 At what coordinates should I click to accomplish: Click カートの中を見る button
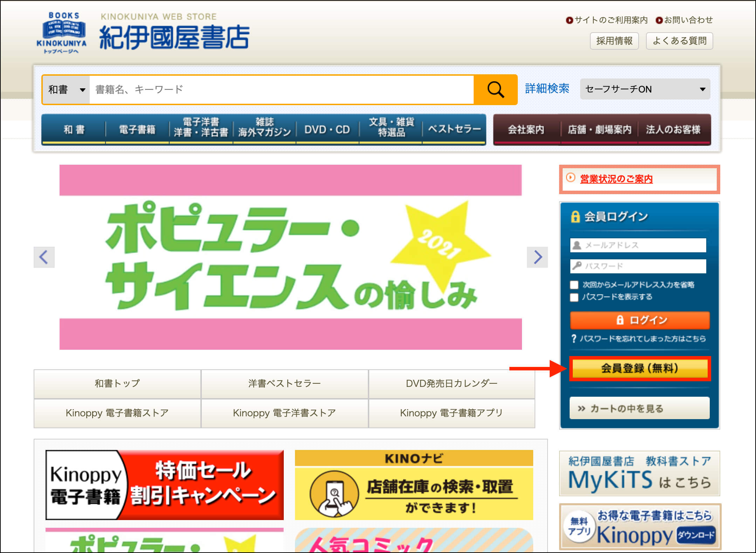coord(640,408)
